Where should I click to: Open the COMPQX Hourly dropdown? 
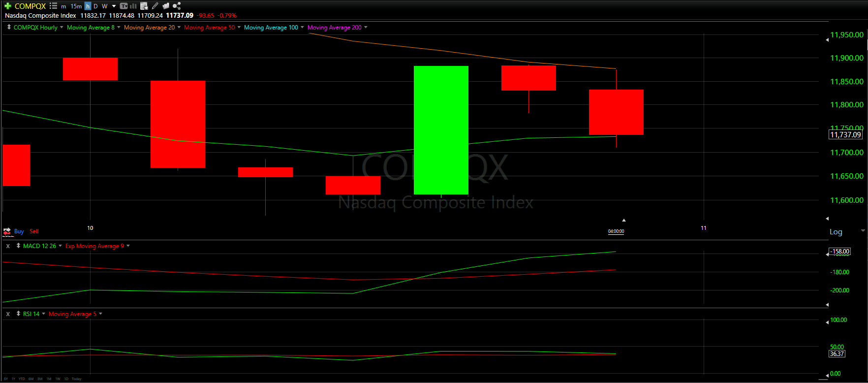click(x=62, y=27)
